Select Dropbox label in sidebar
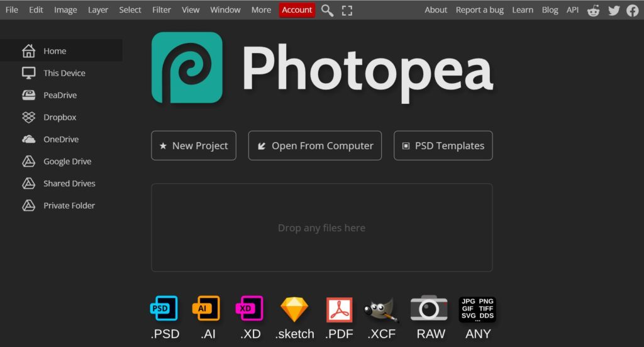This screenshot has width=644, height=347. (x=60, y=117)
